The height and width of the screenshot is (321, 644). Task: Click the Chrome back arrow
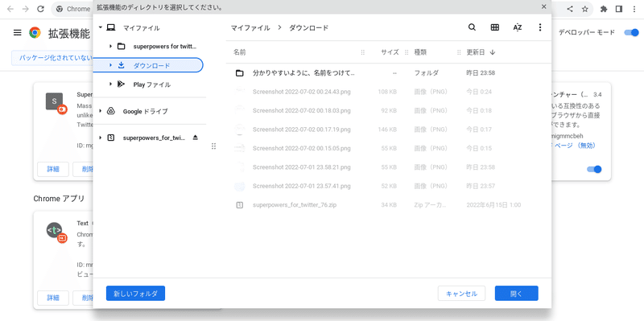pyautogui.click(x=11, y=9)
